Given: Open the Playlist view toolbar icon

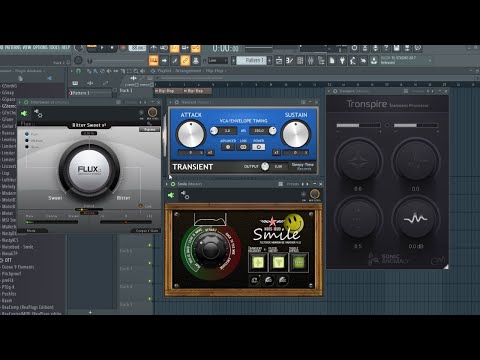Looking at the screenshot, I should [x=279, y=60].
